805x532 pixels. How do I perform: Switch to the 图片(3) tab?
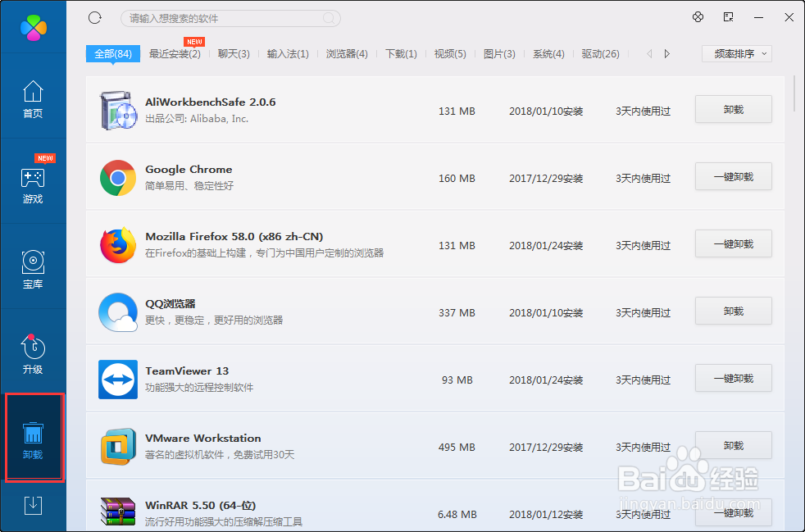[499, 53]
